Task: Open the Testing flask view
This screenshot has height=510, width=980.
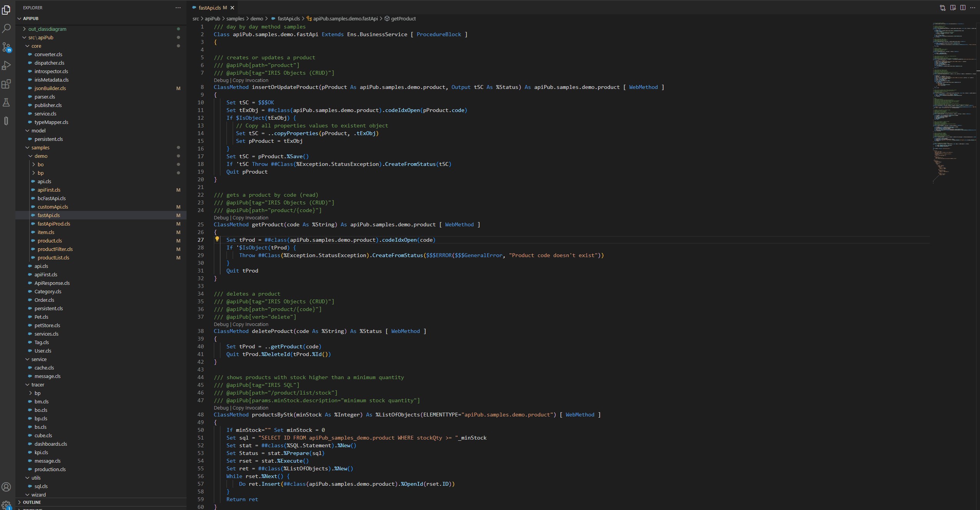Action: 7,102
